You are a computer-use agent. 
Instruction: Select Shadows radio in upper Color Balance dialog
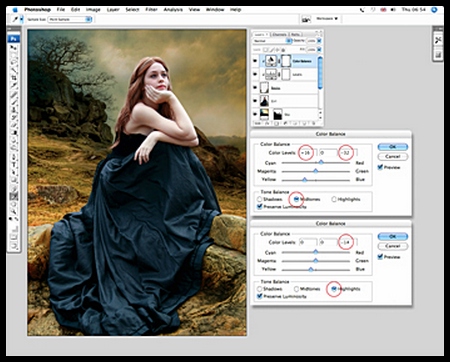(x=259, y=199)
